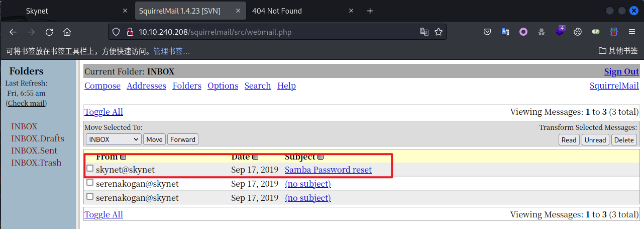Expand the Move Selected To folder dropdown

click(114, 139)
